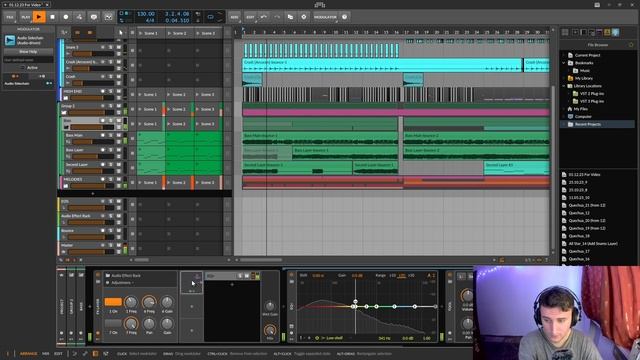Click the orange Play transport button

pyautogui.click(x=39, y=17)
